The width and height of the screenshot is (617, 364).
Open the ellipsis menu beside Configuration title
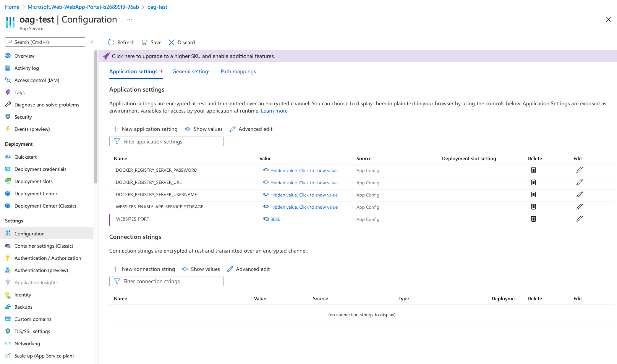[x=130, y=19]
